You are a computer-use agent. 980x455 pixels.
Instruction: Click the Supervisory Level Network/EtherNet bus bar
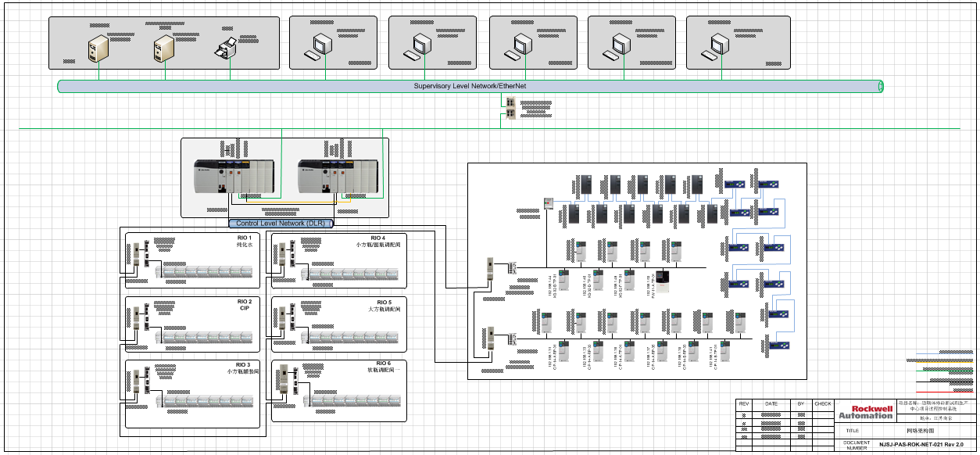point(470,86)
